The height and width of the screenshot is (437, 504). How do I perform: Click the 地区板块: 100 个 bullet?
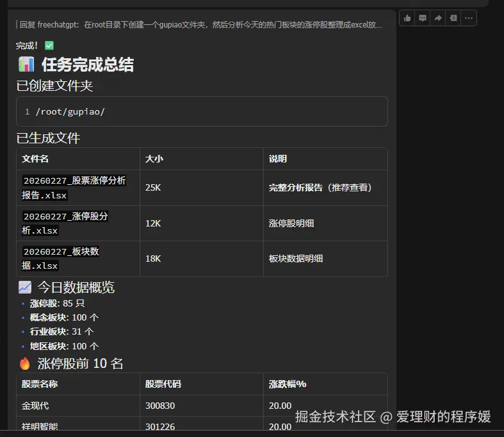[64, 346]
